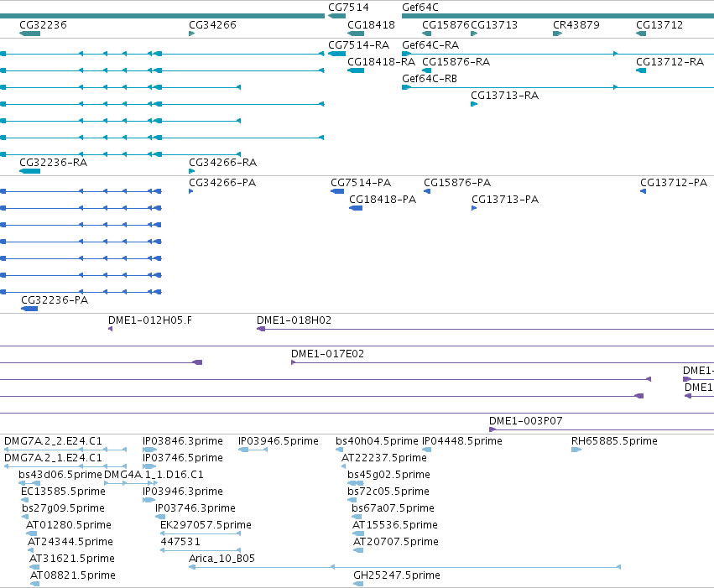Select the AT31621.5prime label
The height and width of the screenshot is (588, 714).
tap(72, 559)
